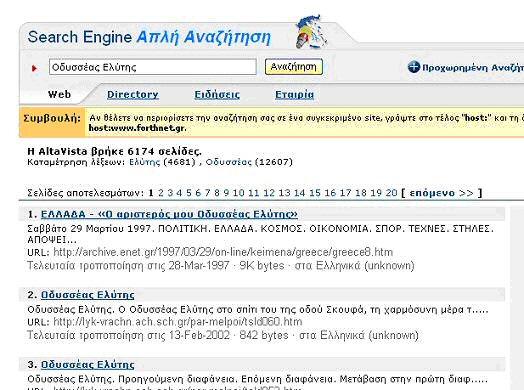Go to results page 11
Screen dimensions: 524x390
coord(254,193)
